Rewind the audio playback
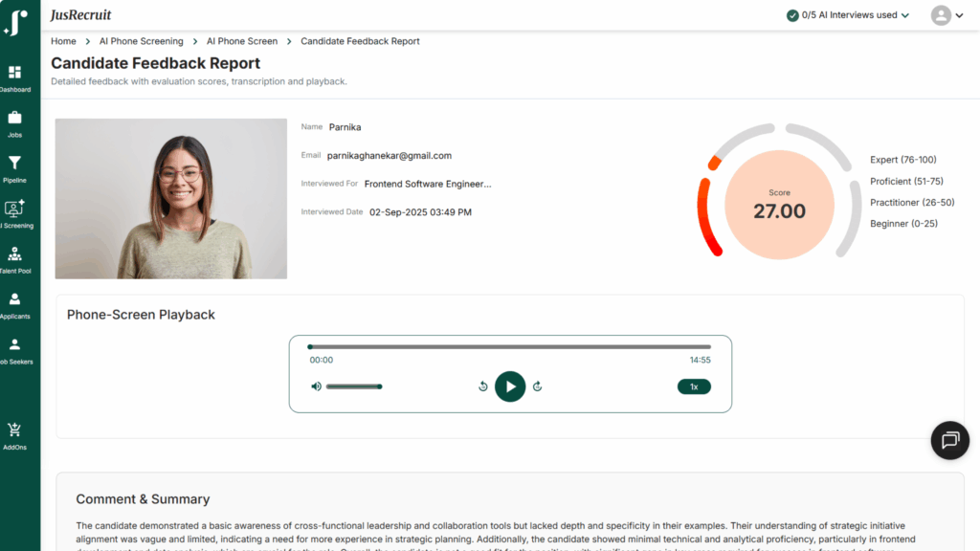This screenshot has width=980, height=551. pyautogui.click(x=482, y=386)
